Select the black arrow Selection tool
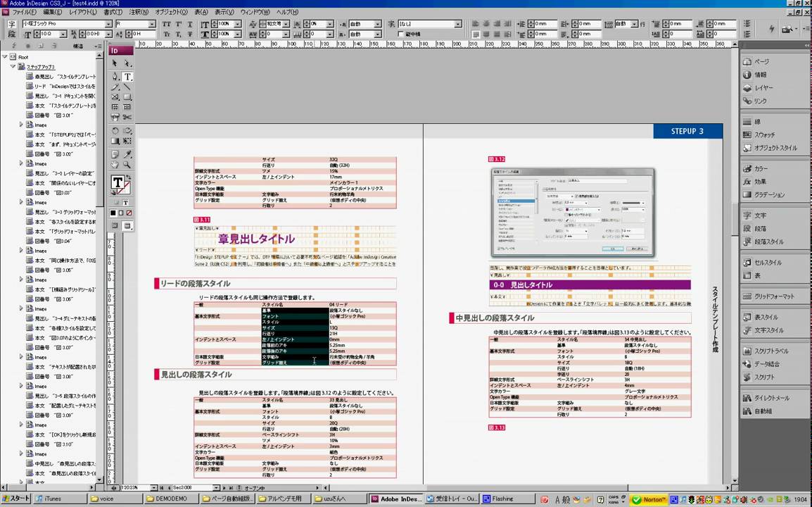The width and height of the screenshot is (812, 507). point(115,63)
